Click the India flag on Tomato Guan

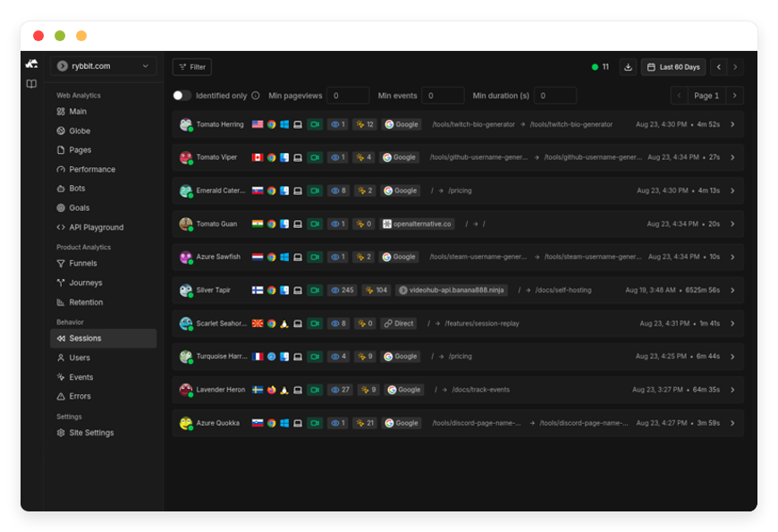(x=258, y=224)
